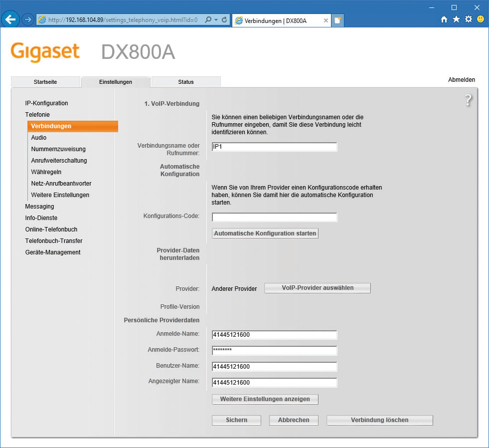Open Anrufweiterschaltung in sidebar
This screenshot has height=448, width=489.
[x=59, y=161]
